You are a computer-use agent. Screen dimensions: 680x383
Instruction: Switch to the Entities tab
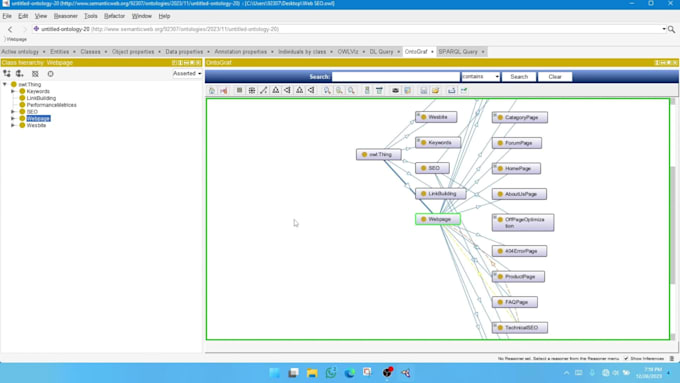(59, 52)
